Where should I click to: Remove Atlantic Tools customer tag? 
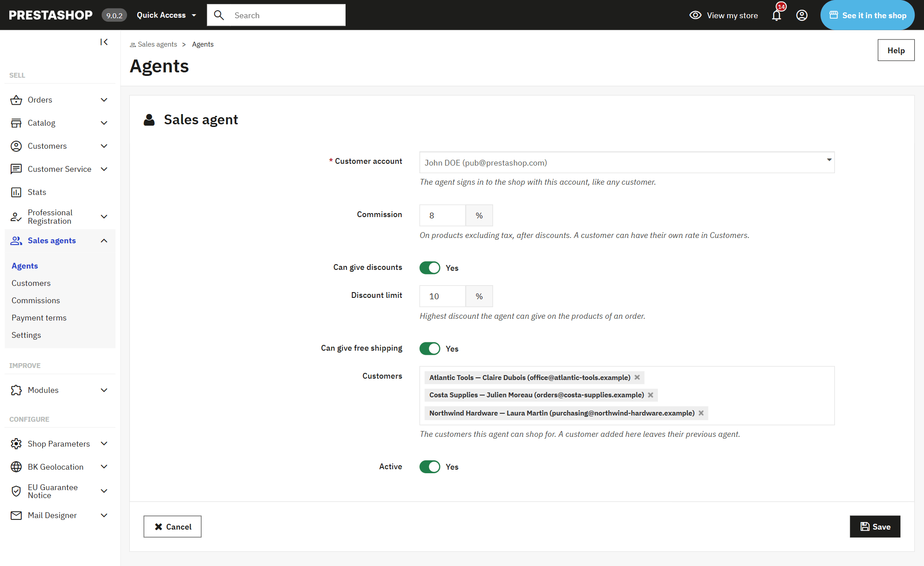tap(637, 377)
